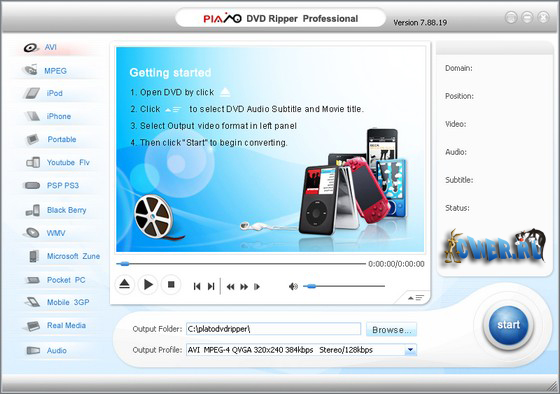Click the Subtitle: label

pyautogui.click(x=459, y=180)
